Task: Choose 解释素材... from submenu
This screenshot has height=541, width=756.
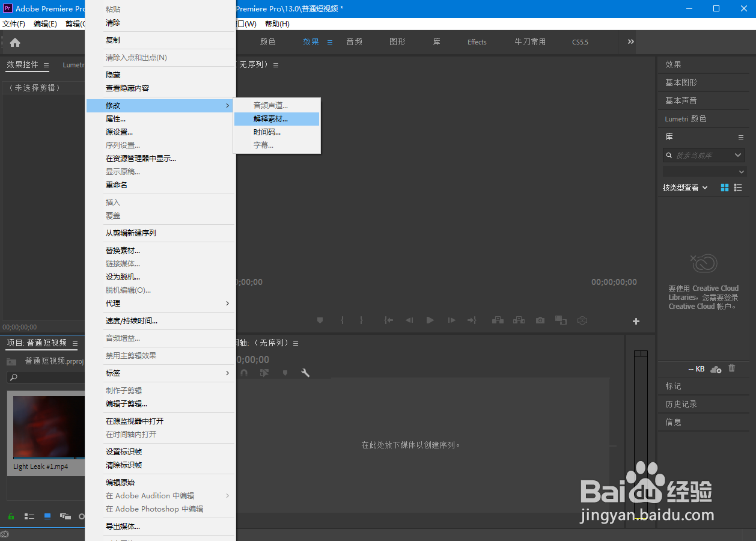Action: [x=276, y=119]
